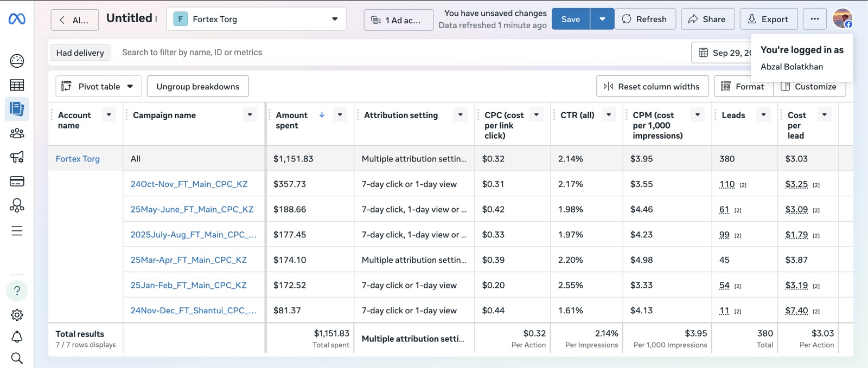Open Help question mark icon
868x368 pixels.
point(17,291)
